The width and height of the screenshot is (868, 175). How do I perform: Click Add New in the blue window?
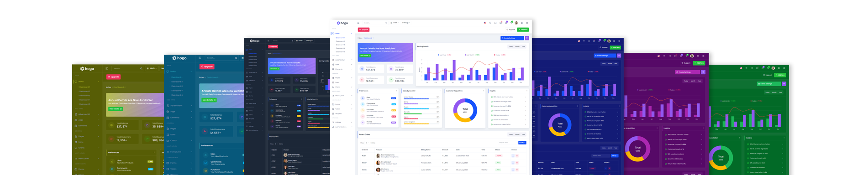[615, 47]
